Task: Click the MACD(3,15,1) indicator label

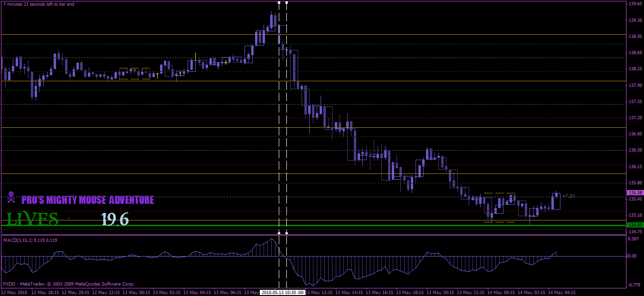Action: pos(30,240)
